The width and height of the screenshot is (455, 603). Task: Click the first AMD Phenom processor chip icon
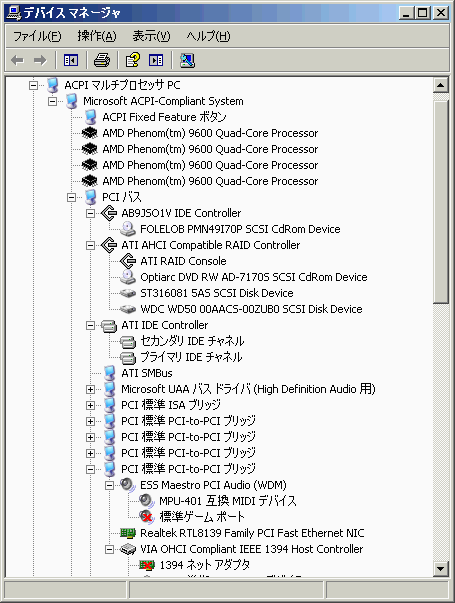(90, 133)
